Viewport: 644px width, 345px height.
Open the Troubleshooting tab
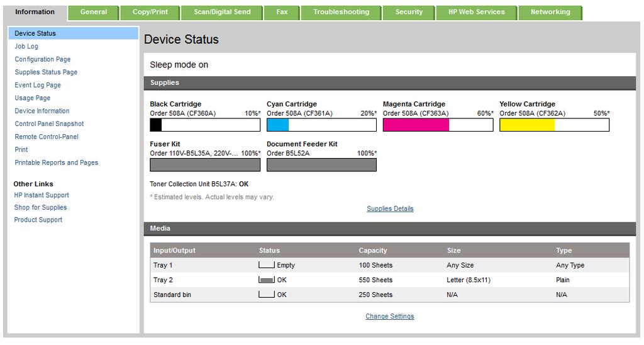[x=341, y=13]
